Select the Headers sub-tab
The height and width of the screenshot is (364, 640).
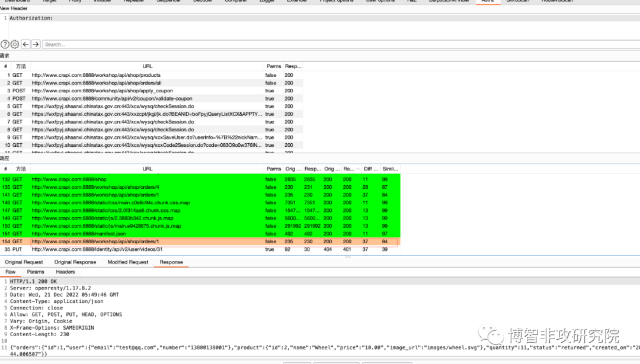coord(65,272)
